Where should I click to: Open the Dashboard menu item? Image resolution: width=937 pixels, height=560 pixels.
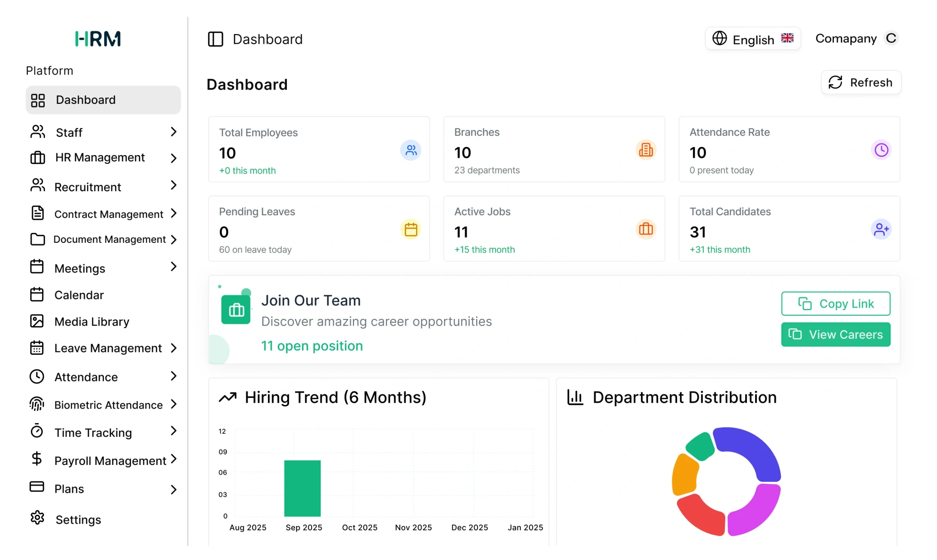[86, 99]
